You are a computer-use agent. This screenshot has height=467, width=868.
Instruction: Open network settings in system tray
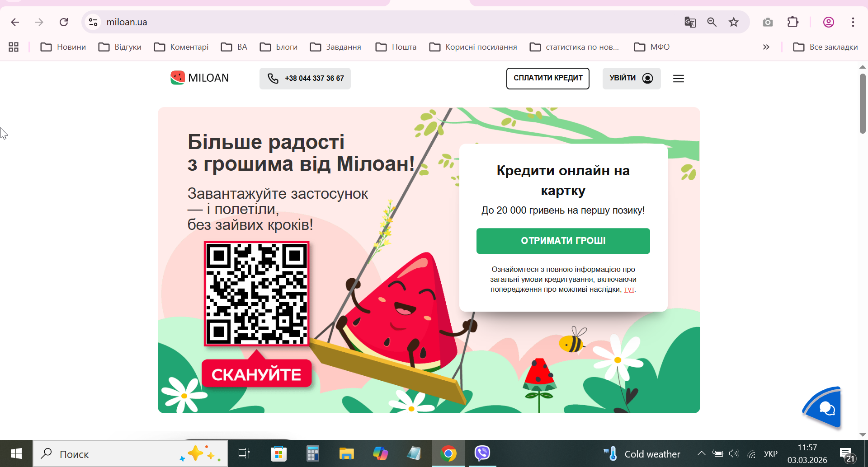tap(752, 454)
